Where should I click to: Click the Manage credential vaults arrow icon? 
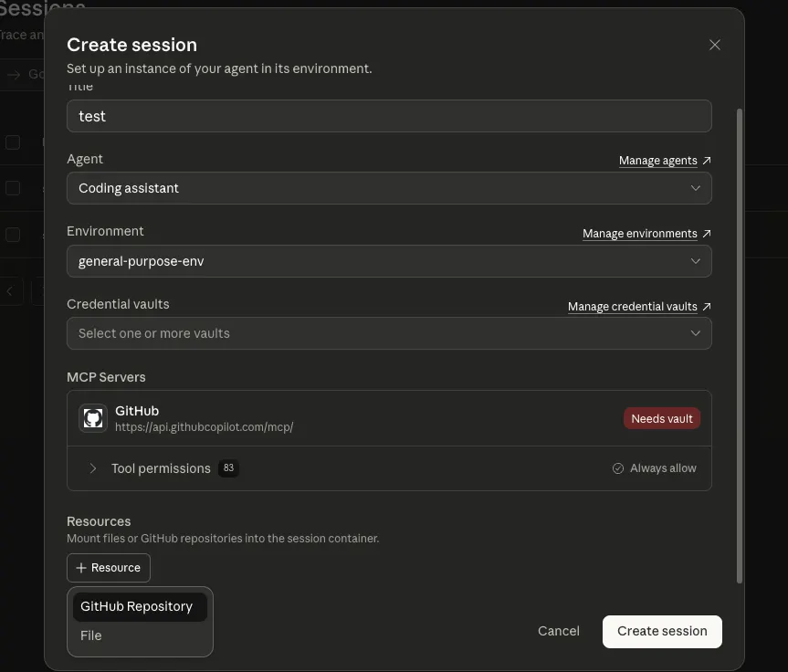(707, 306)
